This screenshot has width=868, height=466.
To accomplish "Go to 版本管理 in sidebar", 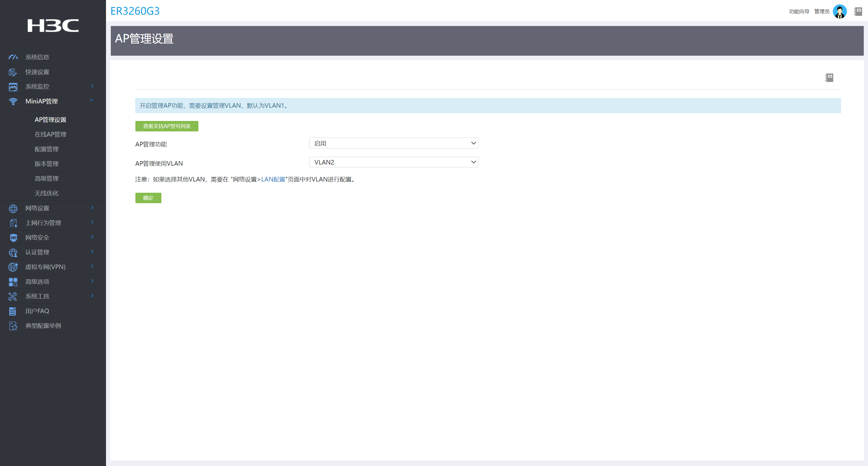I will point(47,164).
